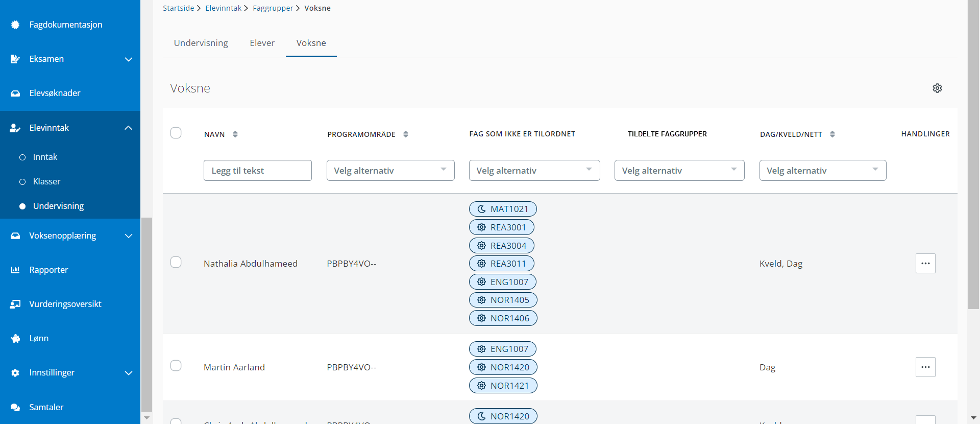Screen dimensions: 980x424
Task: Open actions menu for Martin Aarland
Action: click(x=925, y=367)
